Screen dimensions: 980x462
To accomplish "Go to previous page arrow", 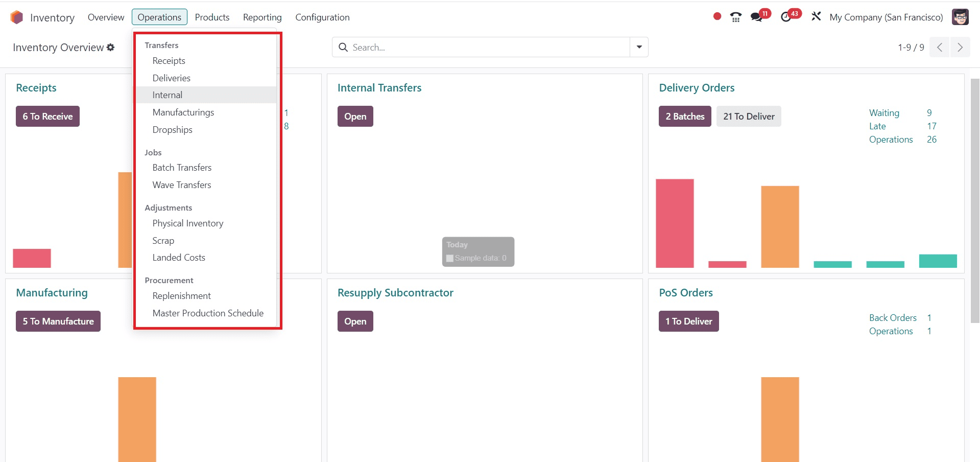I will (x=939, y=48).
